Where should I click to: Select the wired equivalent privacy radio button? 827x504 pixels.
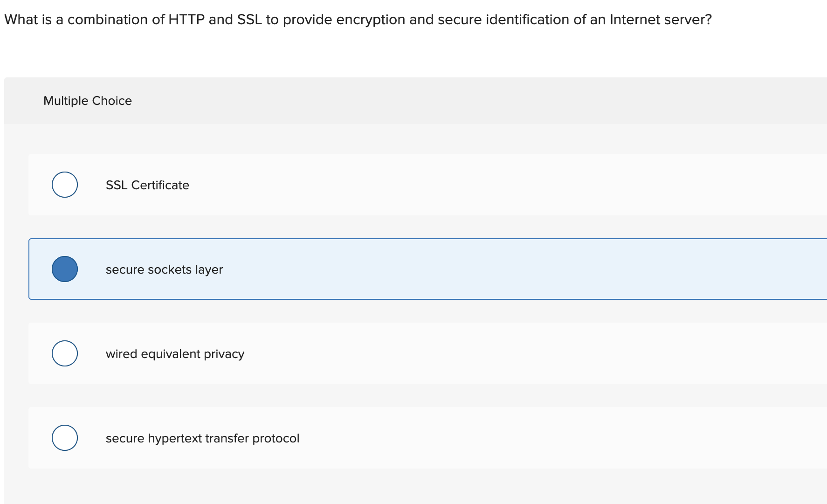tap(64, 353)
